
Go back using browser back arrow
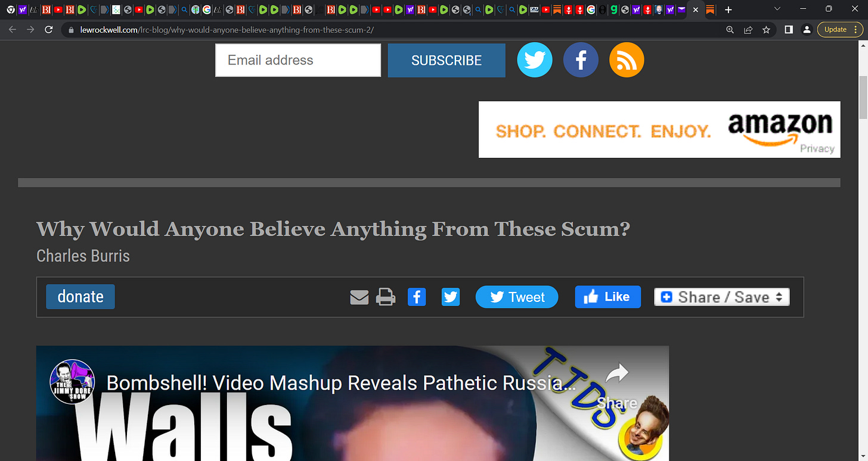pos(12,29)
